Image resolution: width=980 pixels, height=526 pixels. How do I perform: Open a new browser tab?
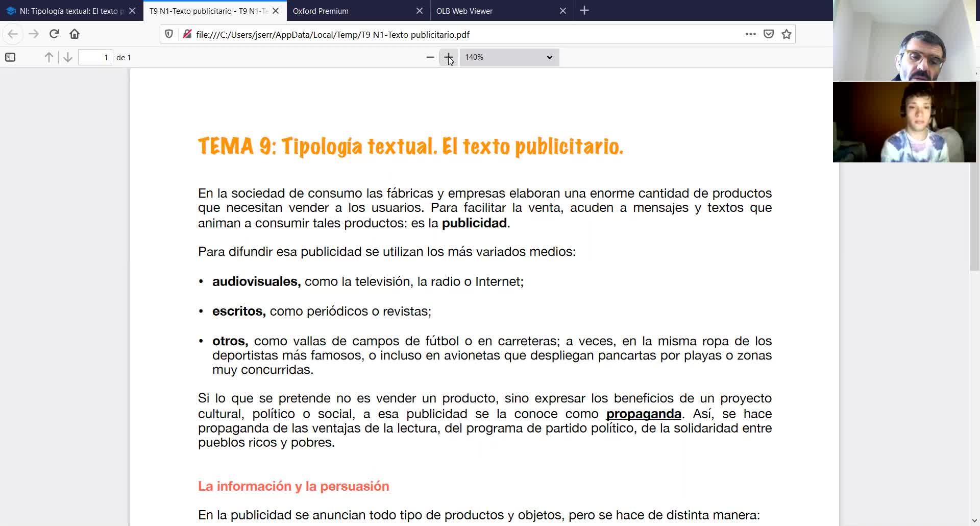click(584, 11)
